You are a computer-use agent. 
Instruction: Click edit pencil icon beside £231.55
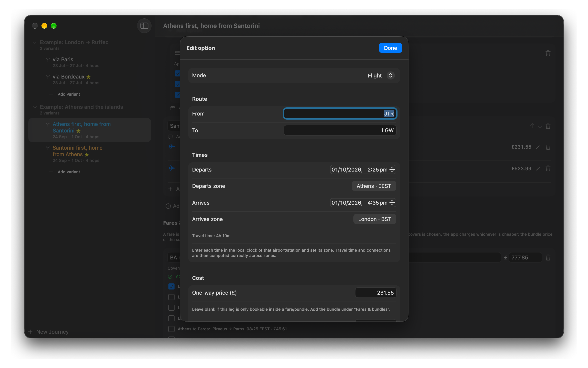coord(538,147)
